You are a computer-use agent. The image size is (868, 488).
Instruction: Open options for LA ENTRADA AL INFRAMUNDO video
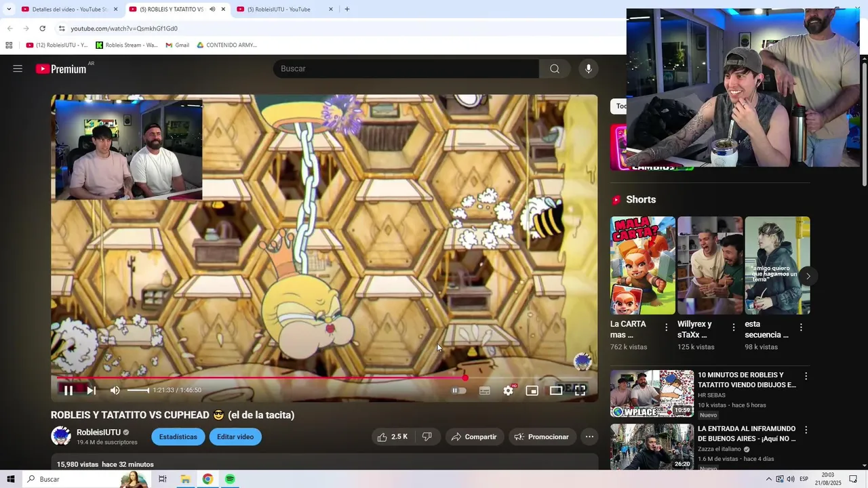(x=806, y=430)
